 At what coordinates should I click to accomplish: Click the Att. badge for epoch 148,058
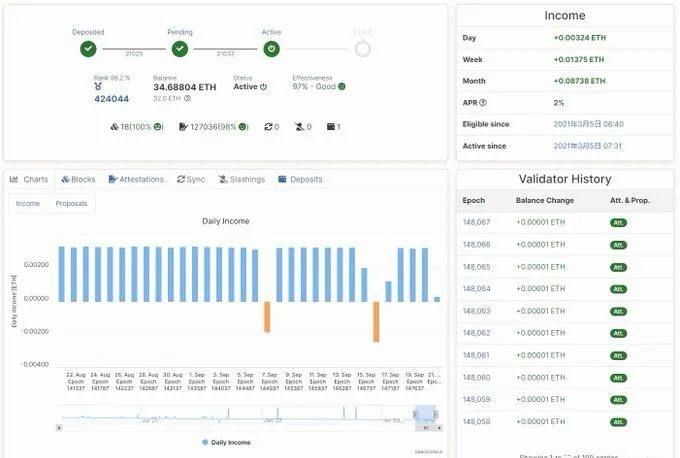coord(618,422)
